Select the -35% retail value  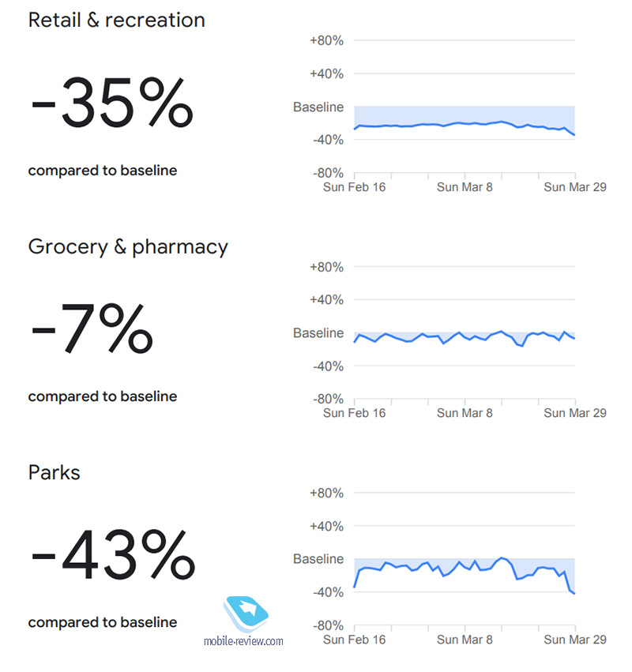coord(112,103)
